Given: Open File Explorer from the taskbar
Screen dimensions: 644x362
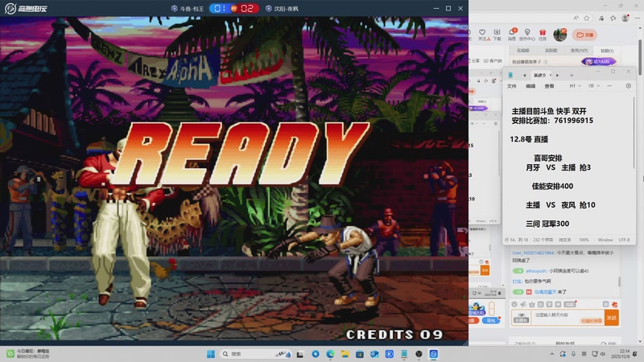Looking at the screenshot, I should click(345, 354).
